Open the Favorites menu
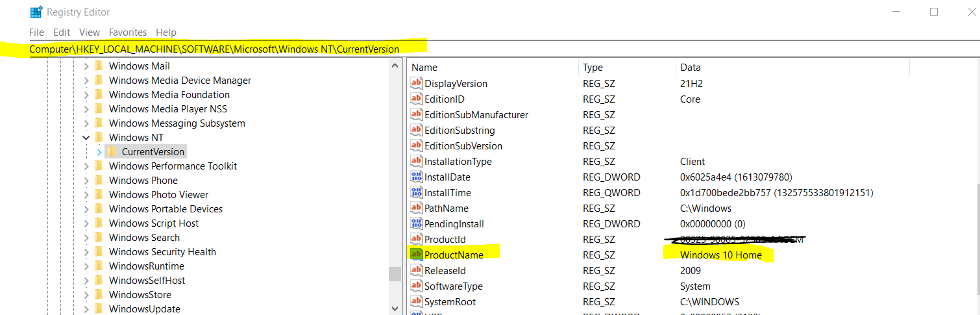 click(128, 32)
